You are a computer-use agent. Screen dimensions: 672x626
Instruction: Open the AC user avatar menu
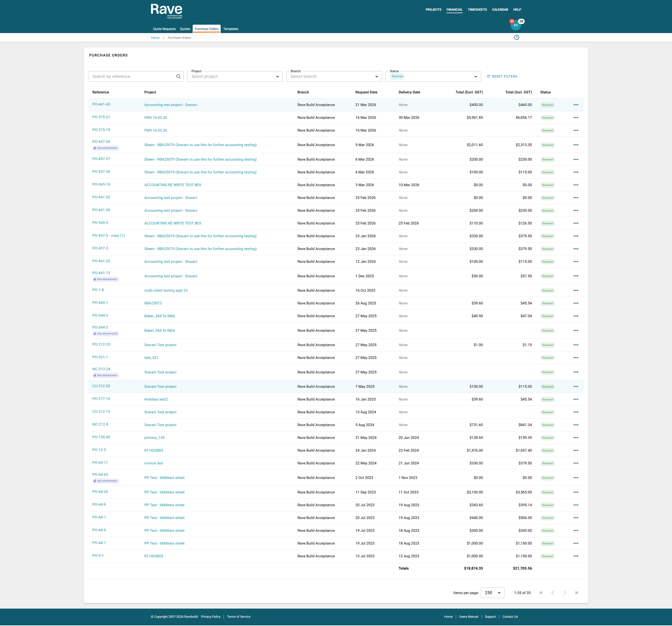tap(516, 25)
